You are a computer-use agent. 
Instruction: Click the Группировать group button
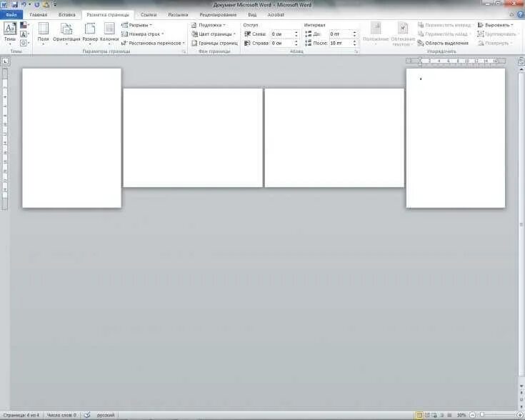[x=498, y=34]
